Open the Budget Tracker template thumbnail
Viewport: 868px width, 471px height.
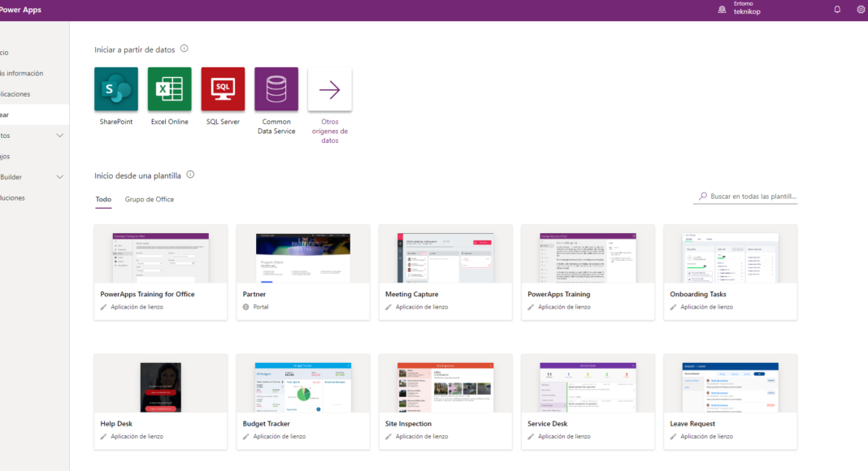point(303,387)
